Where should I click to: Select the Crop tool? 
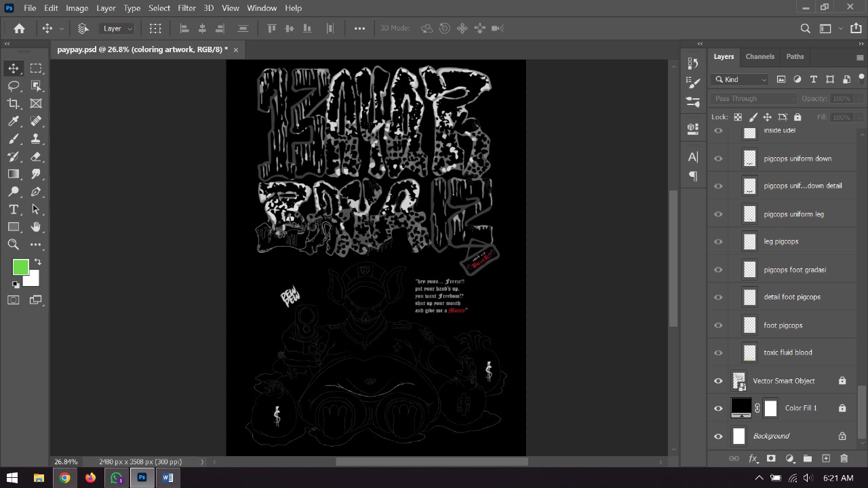click(14, 104)
